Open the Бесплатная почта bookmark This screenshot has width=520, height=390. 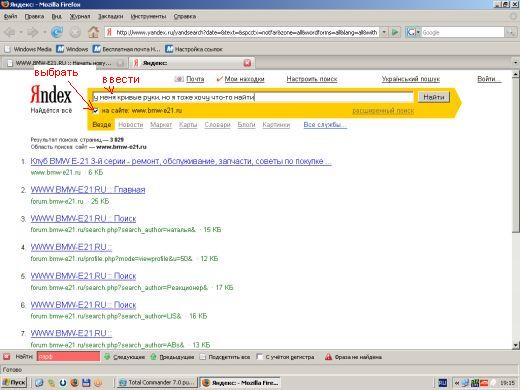click(127, 49)
